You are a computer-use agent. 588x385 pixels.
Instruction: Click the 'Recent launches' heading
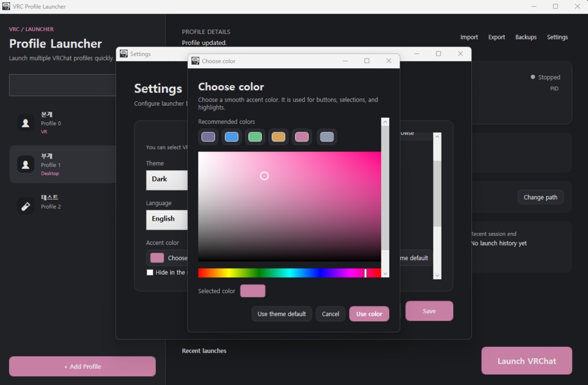(204, 351)
